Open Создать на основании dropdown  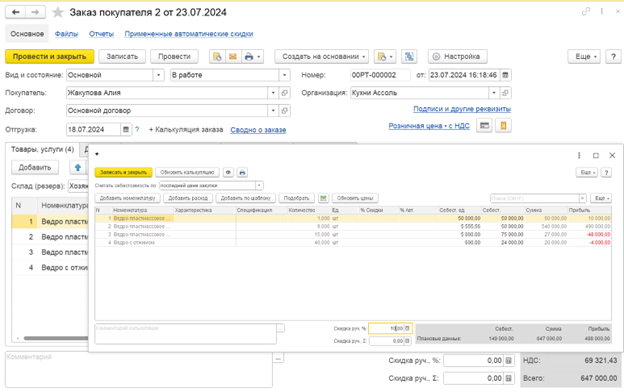pos(322,57)
